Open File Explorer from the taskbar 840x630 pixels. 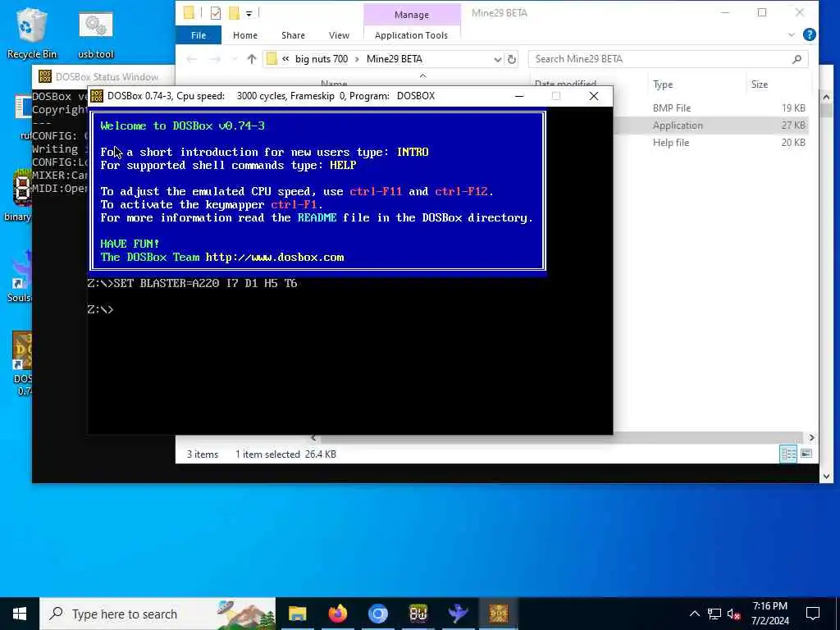pyautogui.click(x=297, y=614)
